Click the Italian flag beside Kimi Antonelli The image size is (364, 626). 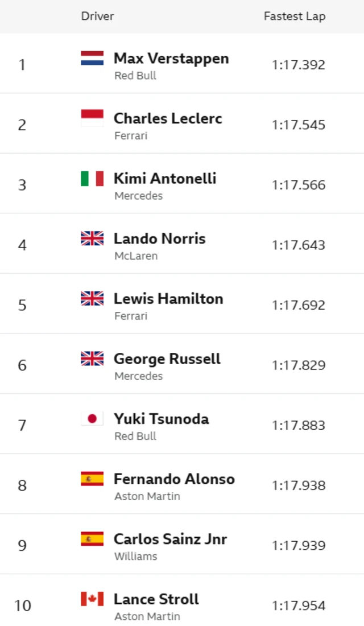click(x=92, y=179)
